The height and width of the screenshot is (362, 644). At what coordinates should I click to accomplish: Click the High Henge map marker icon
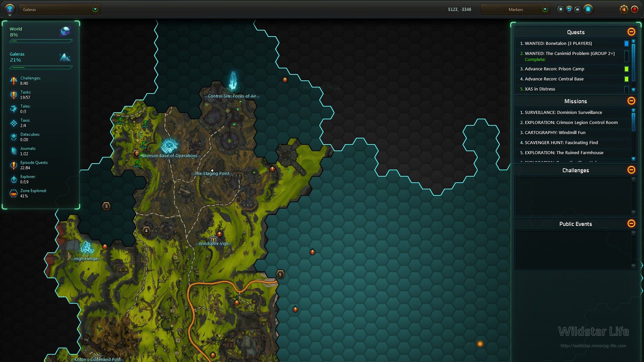coord(87,248)
